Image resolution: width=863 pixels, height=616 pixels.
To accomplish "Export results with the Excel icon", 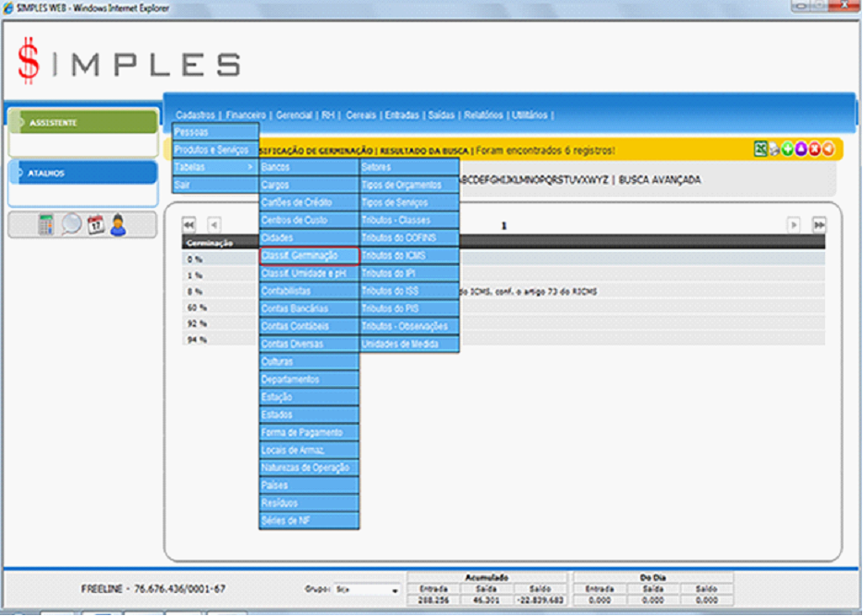I will coord(760,150).
